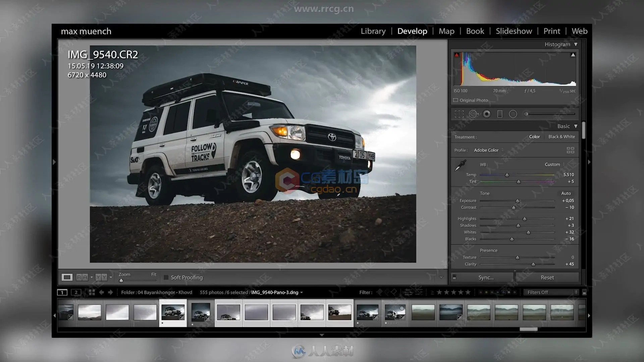
Task: Click the Reset button
Action: pos(547,278)
